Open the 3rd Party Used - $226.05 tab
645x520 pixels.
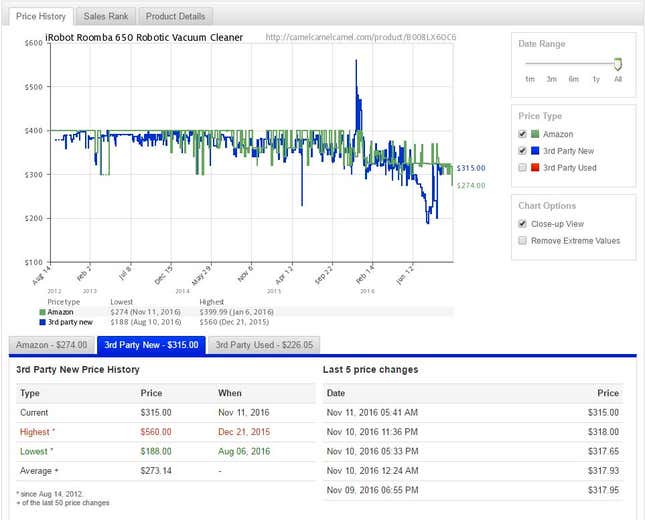(264, 345)
